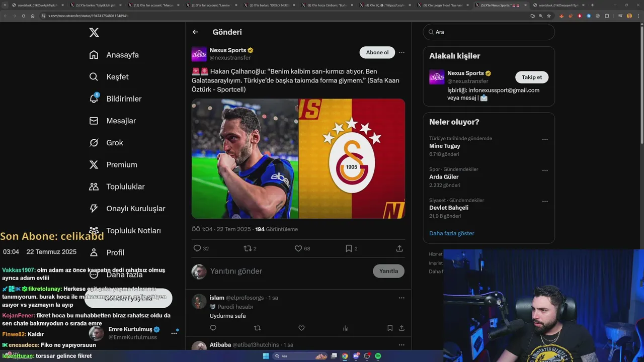Click the Ara search field on X

489,32
